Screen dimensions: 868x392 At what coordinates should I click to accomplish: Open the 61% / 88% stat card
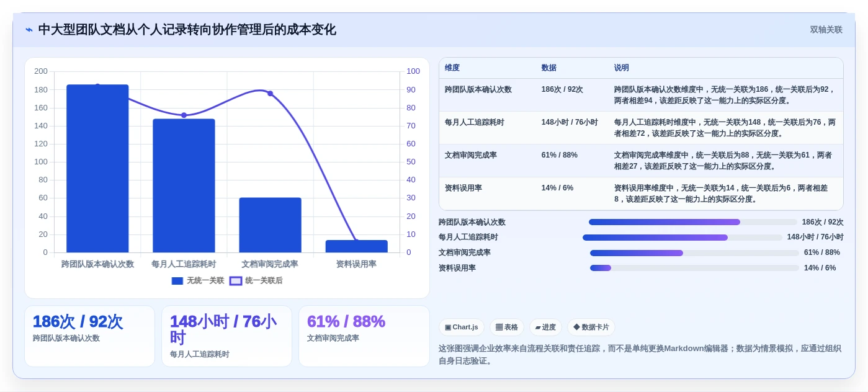tap(364, 336)
